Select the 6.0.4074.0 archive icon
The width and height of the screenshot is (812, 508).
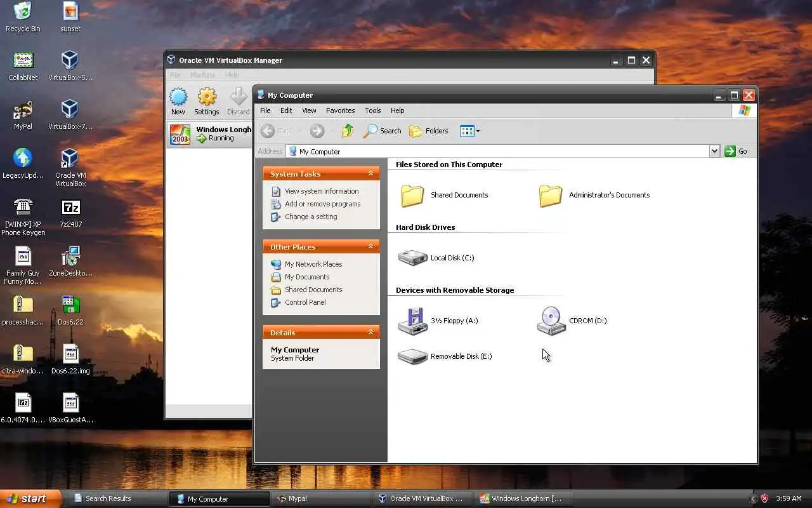(x=23, y=408)
